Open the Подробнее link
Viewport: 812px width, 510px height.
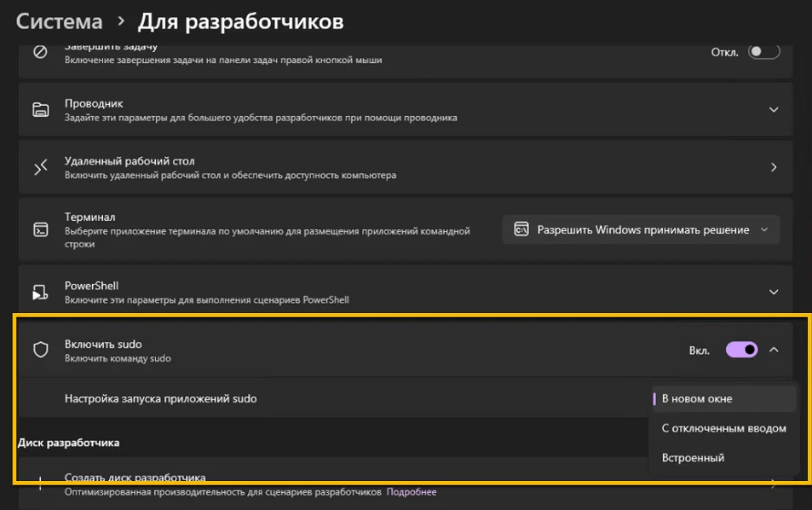411,492
